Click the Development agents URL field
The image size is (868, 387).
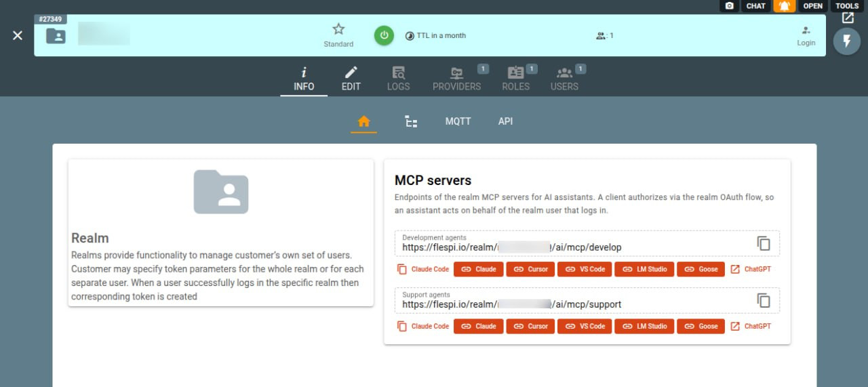coord(587,243)
